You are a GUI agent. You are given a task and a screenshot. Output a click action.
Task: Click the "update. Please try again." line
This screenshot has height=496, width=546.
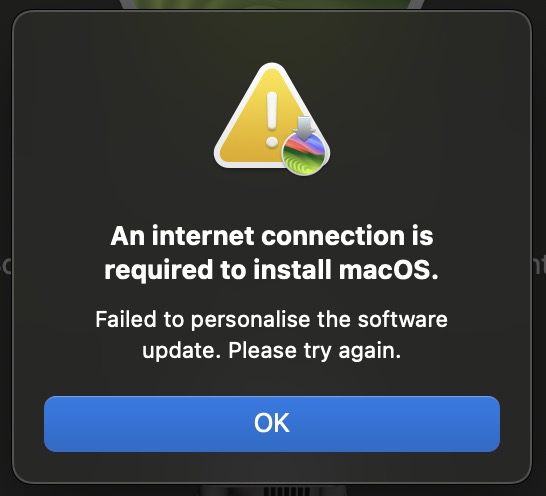tap(272, 350)
